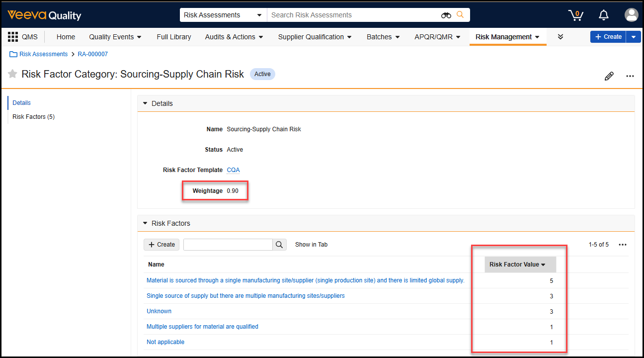
Task: Collapse the Details section
Action: click(x=145, y=103)
